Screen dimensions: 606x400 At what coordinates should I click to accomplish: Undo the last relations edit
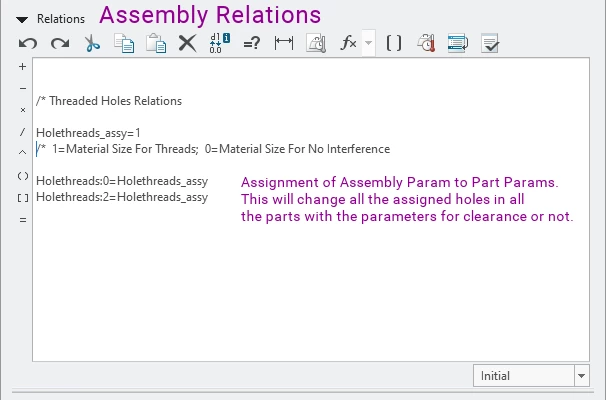pos(28,43)
